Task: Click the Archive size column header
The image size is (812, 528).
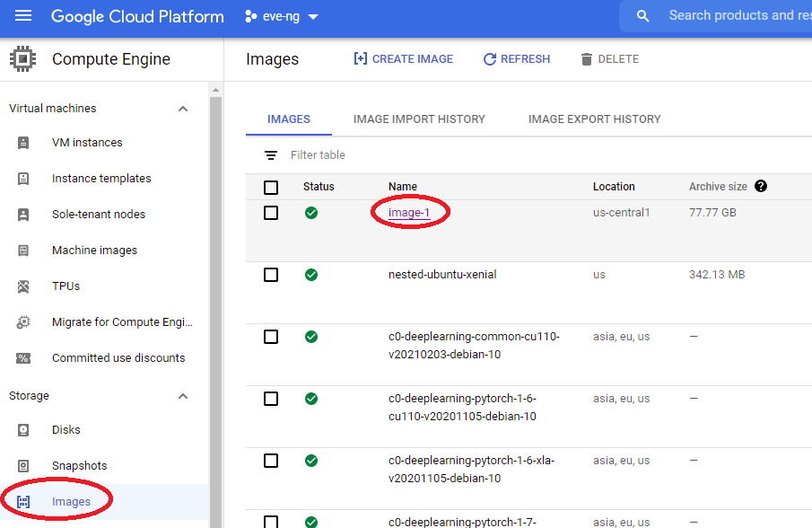Action: (718, 187)
